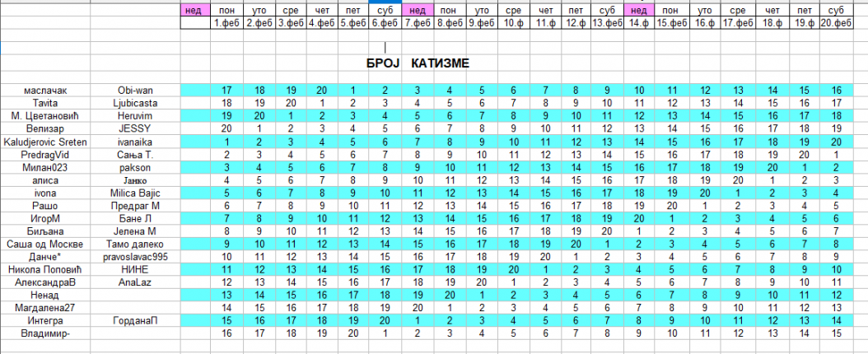Viewport: 868px width, 354px height.
Task: Select the cell Интегра
Action: pos(45,321)
